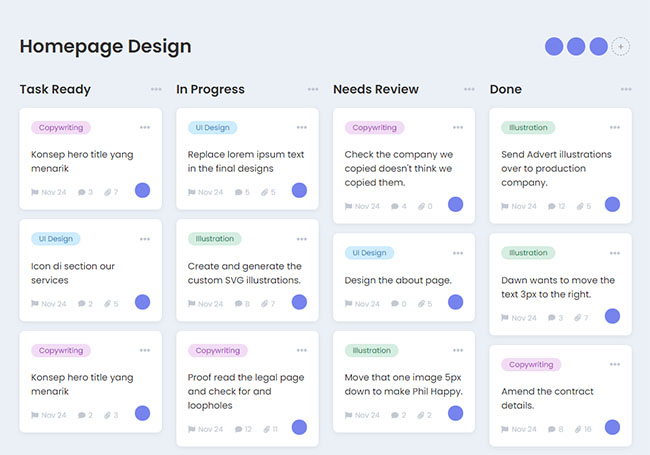Click the UI Design tag on Icon di section card
The height and width of the screenshot is (455, 650).
56,239
